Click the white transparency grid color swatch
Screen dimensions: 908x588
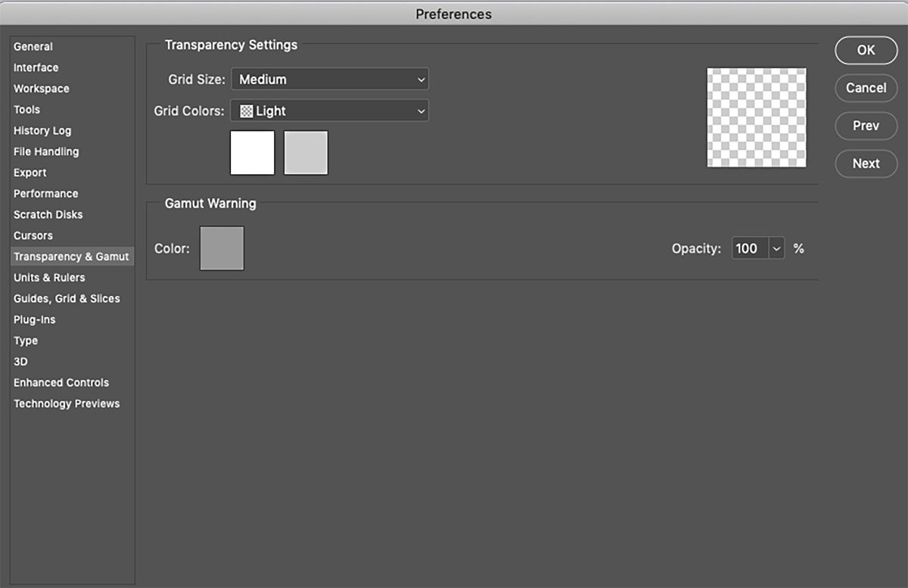coord(252,152)
